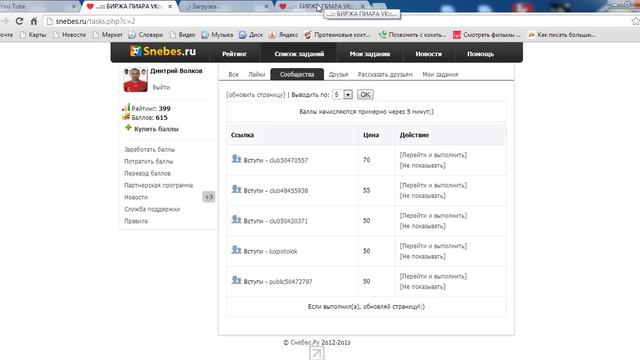
Task: Select the Все filter tab
Action: point(233,74)
